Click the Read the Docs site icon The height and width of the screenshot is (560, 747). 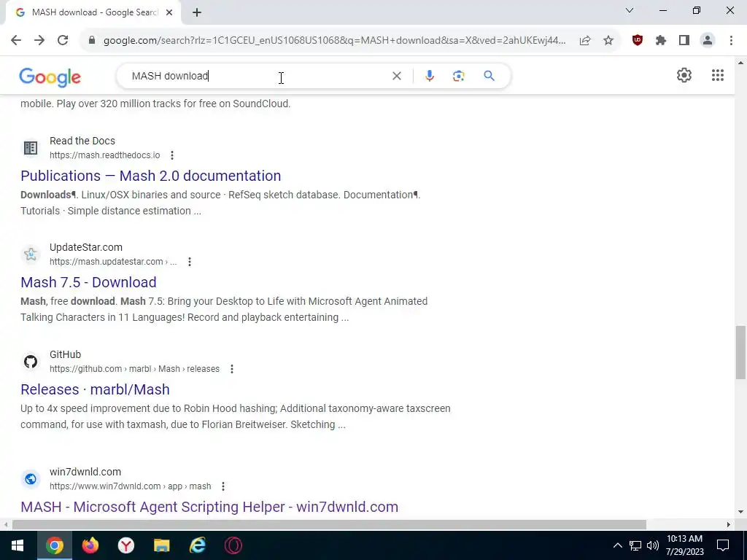[x=31, y=148]
